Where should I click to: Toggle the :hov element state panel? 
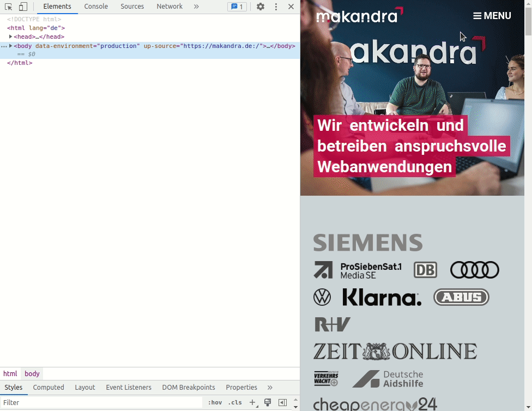(215, 402)
